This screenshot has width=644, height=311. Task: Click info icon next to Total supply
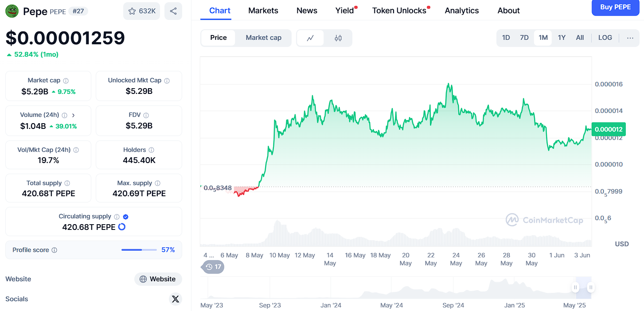(x=67, y=183)
